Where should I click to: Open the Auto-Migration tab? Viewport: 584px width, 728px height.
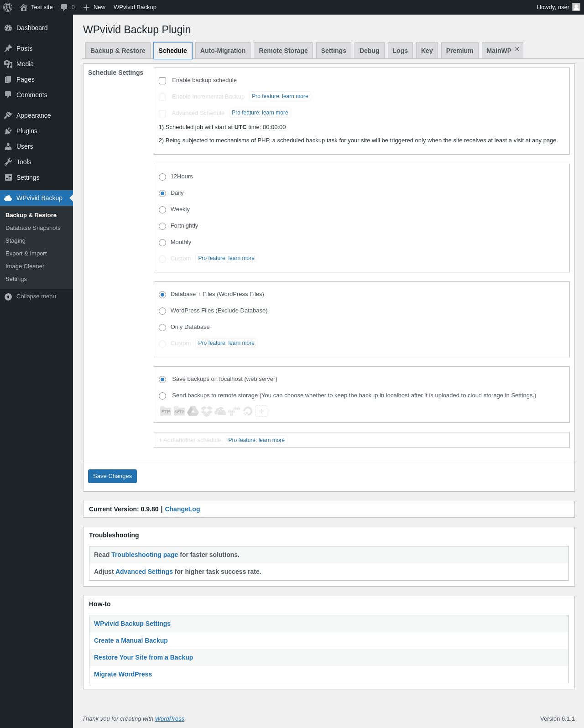(223, 51)
